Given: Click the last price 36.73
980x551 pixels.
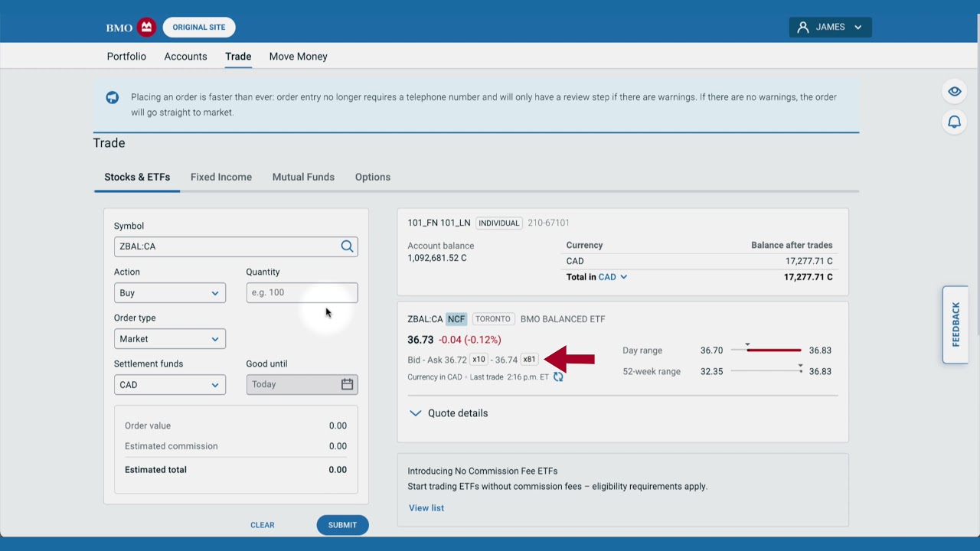Looking at the screenshot, I should pos(420,340).
